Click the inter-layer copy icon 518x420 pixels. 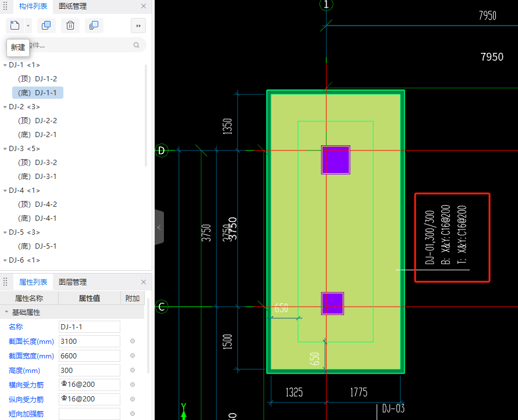pyautogui.click(x=94, y=26)
